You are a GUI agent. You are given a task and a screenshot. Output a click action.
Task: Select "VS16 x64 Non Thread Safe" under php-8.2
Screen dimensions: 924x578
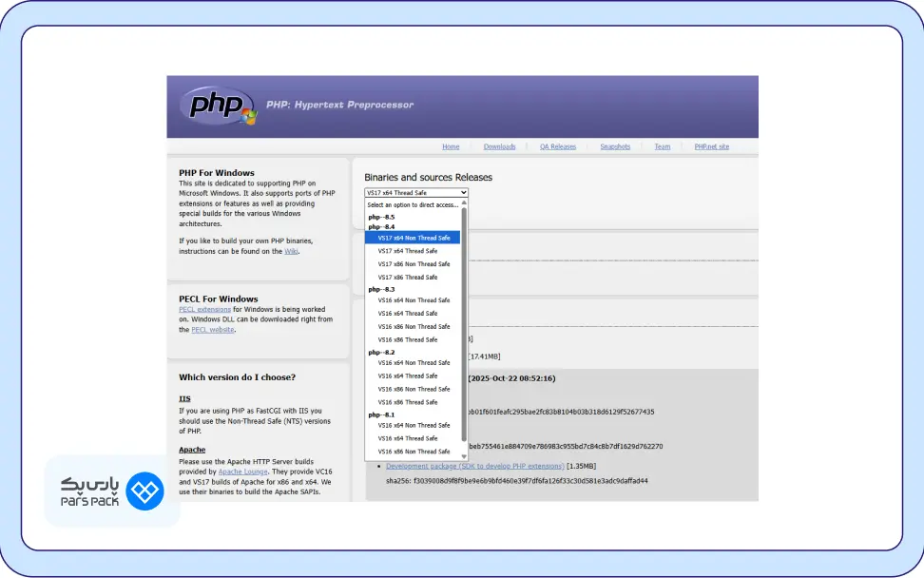[x=414, y=362]
